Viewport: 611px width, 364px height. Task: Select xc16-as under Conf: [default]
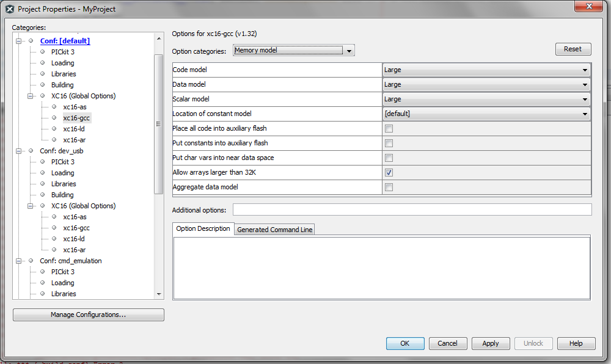point(75,107)
